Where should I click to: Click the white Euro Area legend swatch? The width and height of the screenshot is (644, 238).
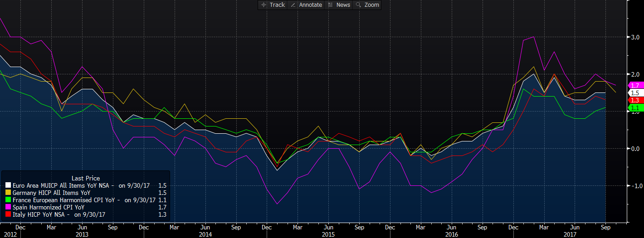click(8, 185)
